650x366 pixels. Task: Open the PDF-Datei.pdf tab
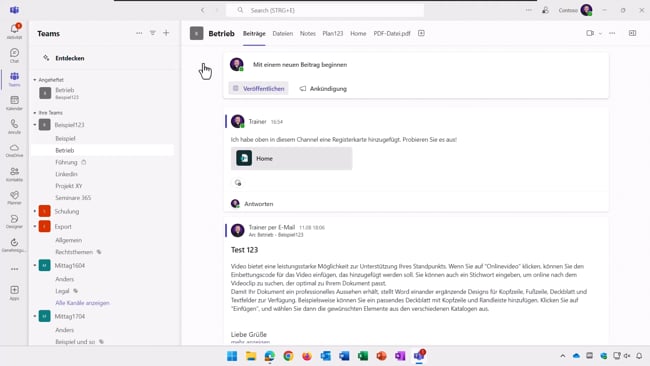[x=392, y=33]
